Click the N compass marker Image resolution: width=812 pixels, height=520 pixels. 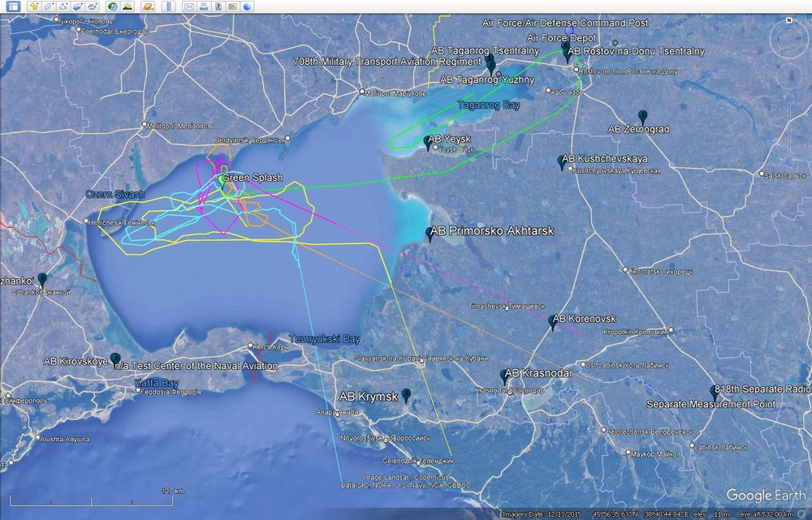click(788, 21)
